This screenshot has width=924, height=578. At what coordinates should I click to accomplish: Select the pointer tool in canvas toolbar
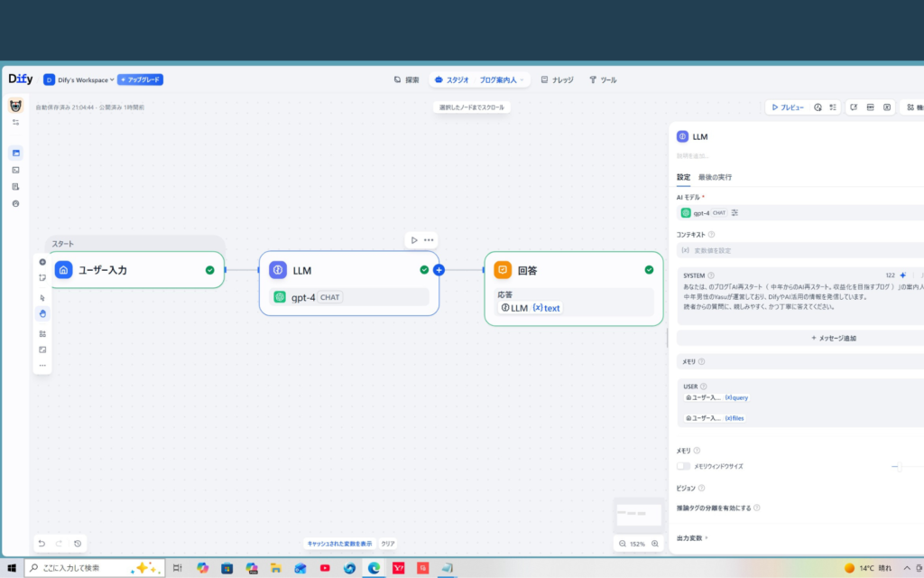click(x=42, y=295)
